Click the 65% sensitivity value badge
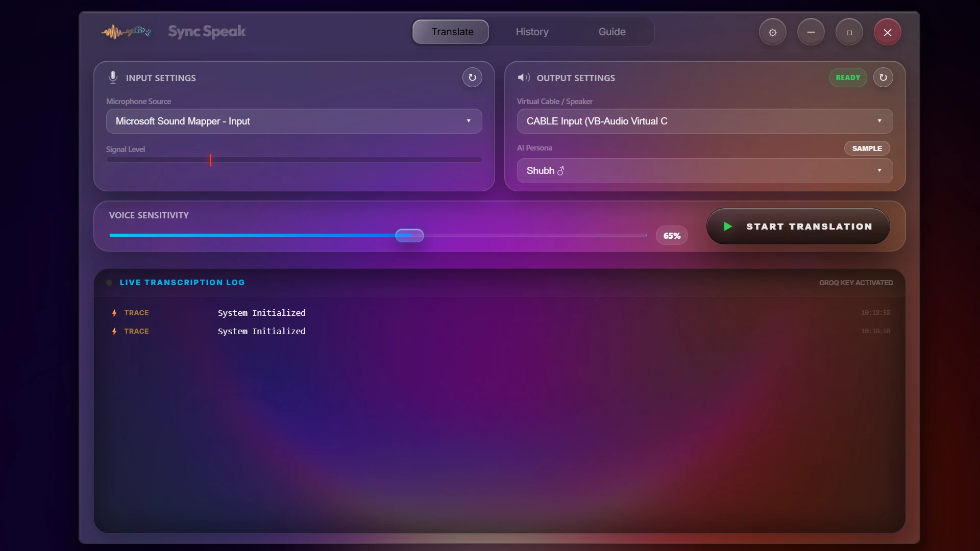 point(672,236)
